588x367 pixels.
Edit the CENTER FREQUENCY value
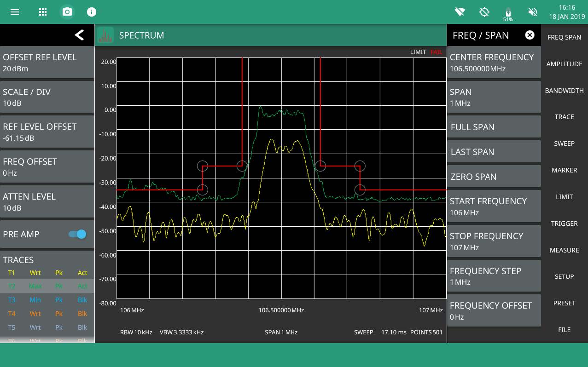pyautogui.click(x=494, y=63)
